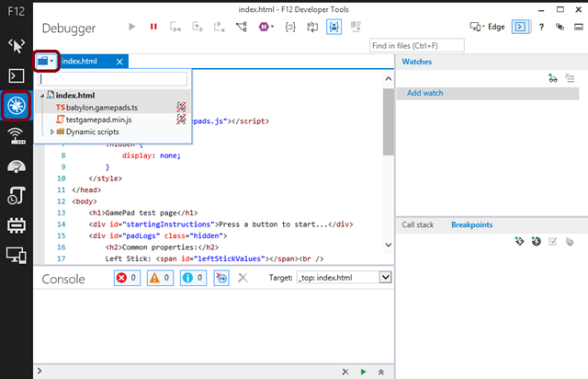Screen dimensions: 588x379
Task: Open the file picker folder dropdown
Action: (47, 61)
